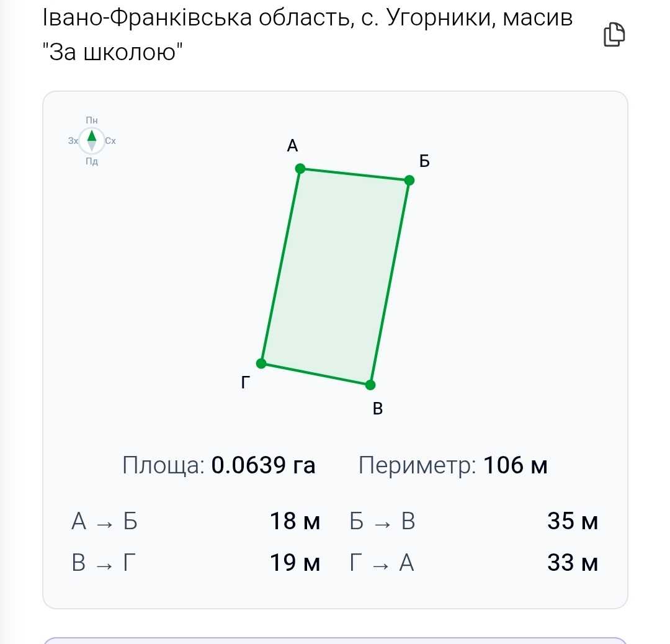Copy the address with the copy icon
This screenshot has width=670, height=644.
click(614, 34)
